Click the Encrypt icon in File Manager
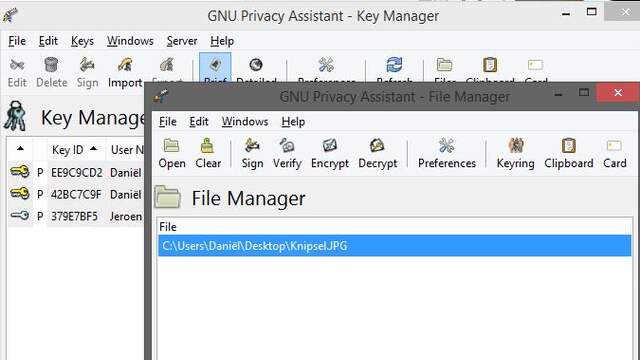 coord(330,153)
